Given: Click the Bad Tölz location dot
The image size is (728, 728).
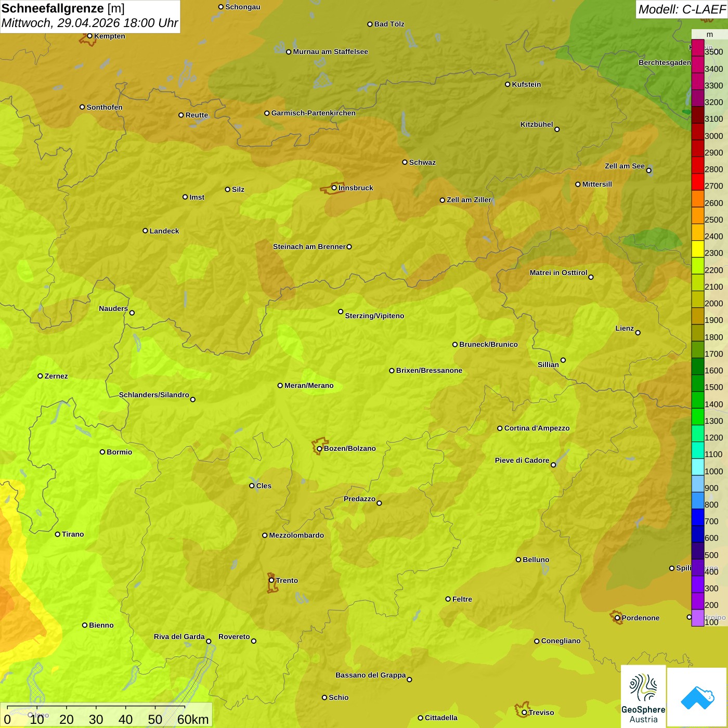Looking at the screenshot, I should coord(370,24).
